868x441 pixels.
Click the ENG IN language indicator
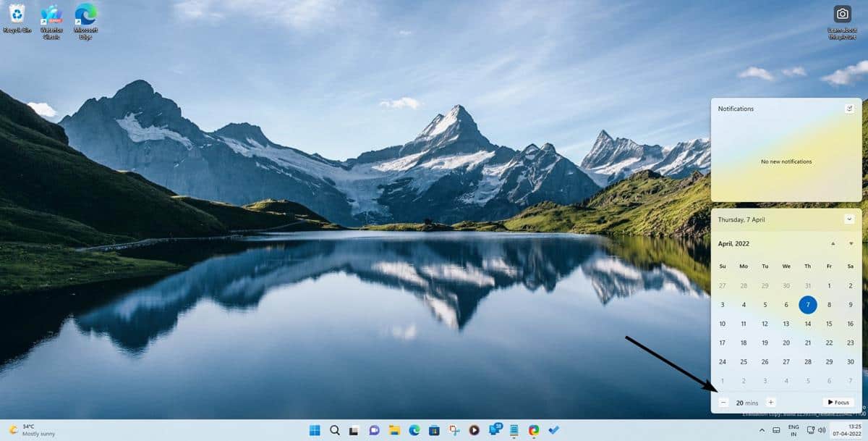click(793, 430)
